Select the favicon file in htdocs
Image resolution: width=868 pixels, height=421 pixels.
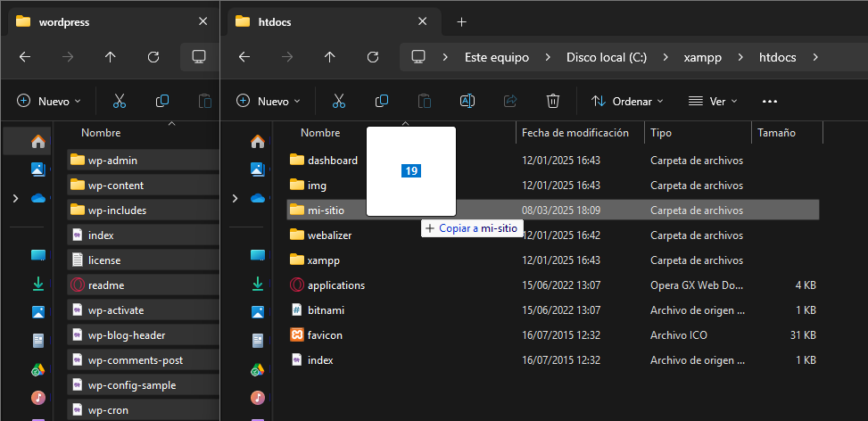point(554,335)
